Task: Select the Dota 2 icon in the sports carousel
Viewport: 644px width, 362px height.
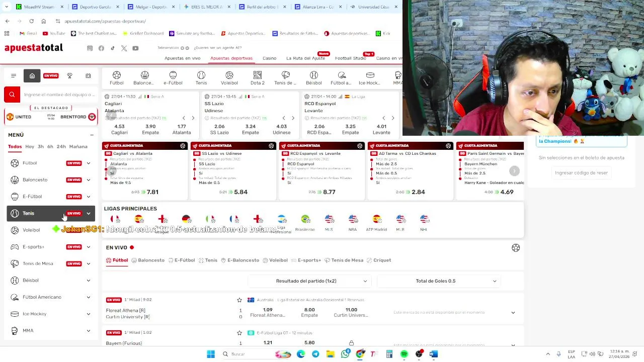Action: [x=258, y=78]
